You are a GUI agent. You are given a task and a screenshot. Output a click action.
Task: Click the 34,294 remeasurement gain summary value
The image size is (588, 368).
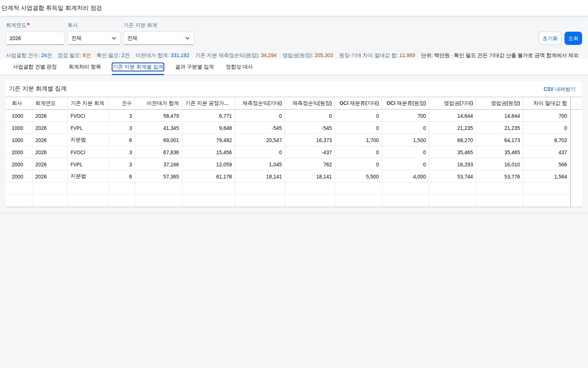coord(269,55)
